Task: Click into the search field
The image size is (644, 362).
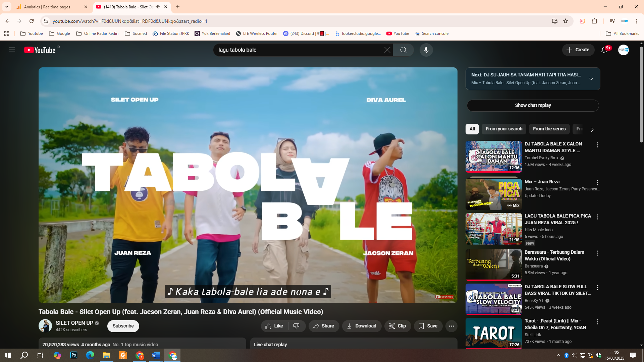Action: point(299,50)
